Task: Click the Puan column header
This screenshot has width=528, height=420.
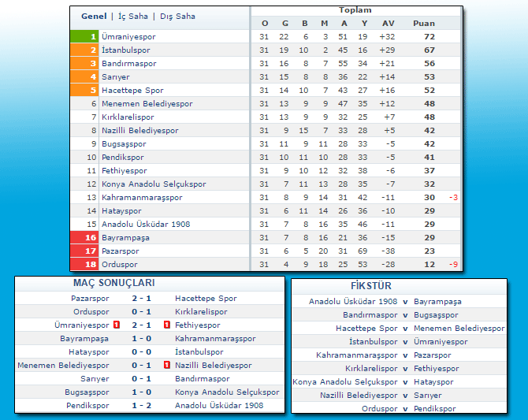Action: (x=424, y=23)
